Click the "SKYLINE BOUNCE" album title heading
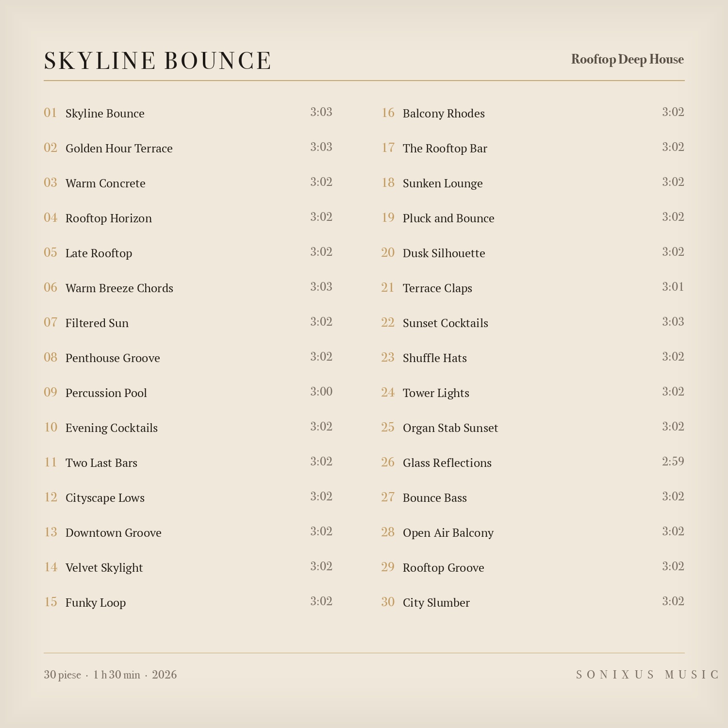The image size is (728, 728). point(157,61)
